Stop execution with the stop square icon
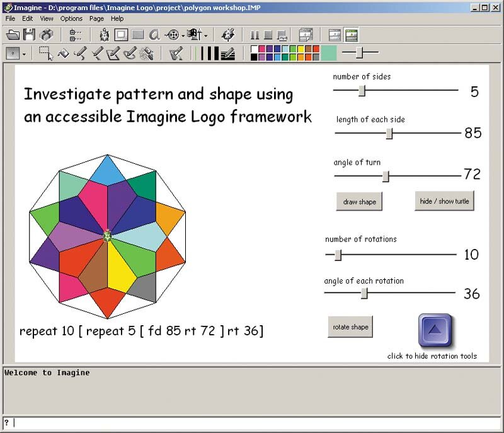 268,35
